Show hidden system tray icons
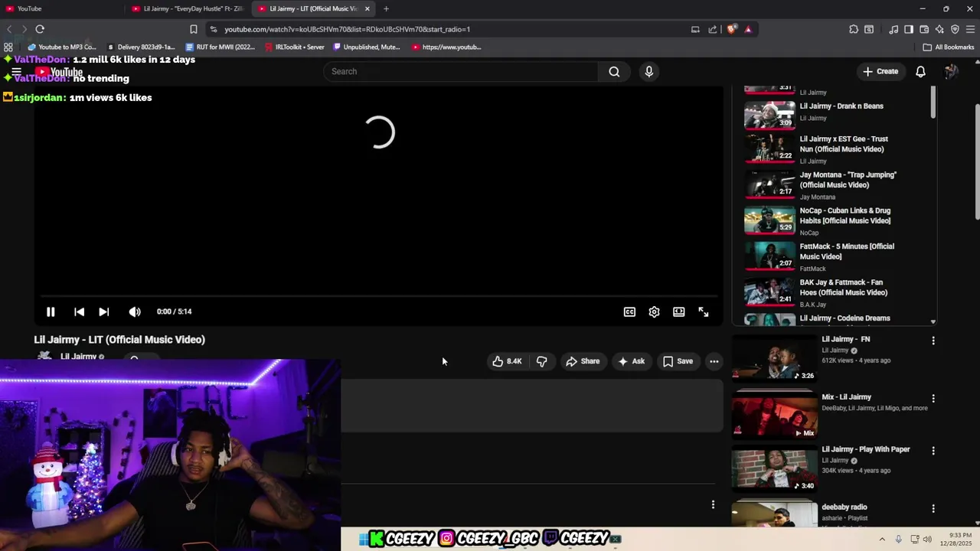 coord(882,540)
